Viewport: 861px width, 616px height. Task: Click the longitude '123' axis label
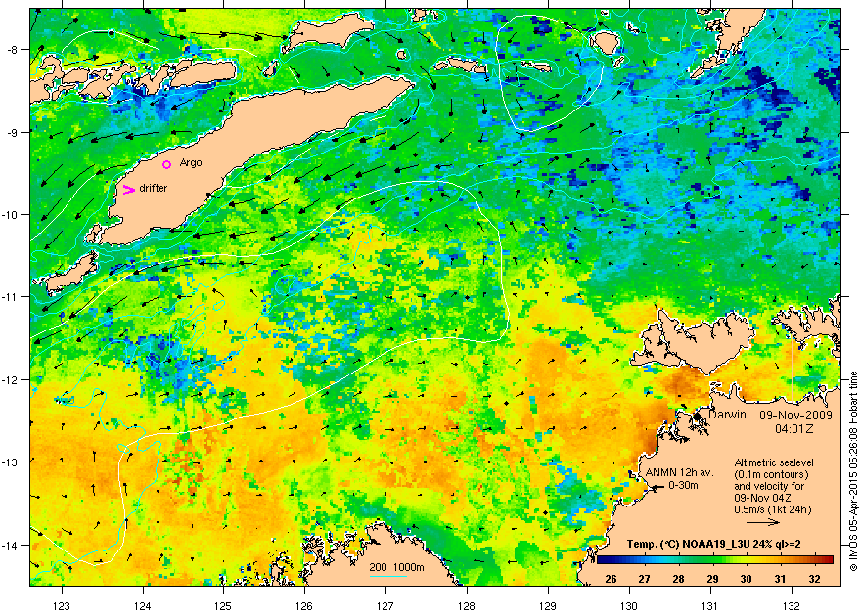pyautogui.click(x=62, y=606)
